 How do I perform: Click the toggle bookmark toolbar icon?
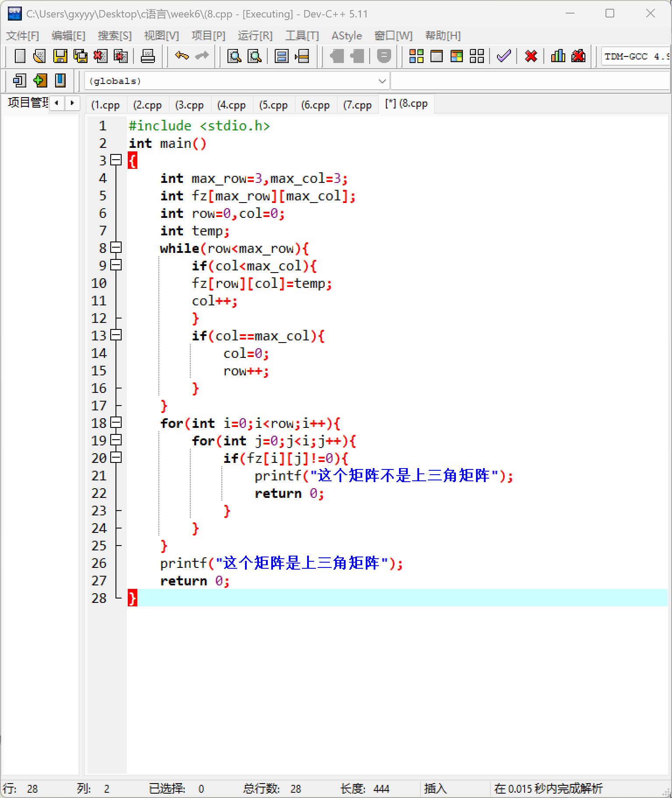point(40,80)
